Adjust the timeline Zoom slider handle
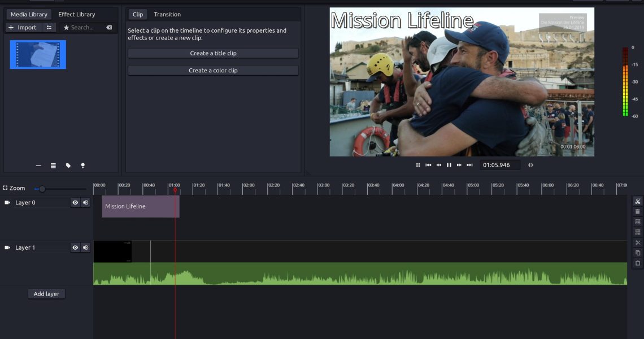This screenshot has width=644, height=339. click(x=42, y=189)
